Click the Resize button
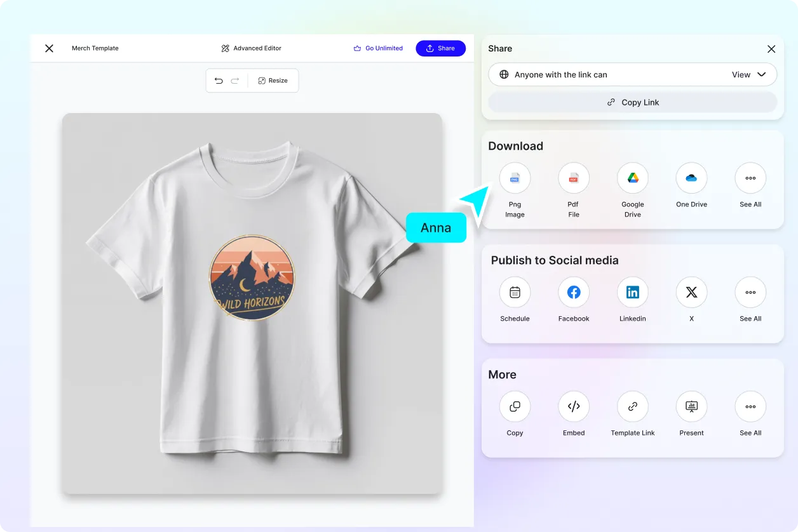This screenshot has height=532, width=798. click(x=273, y=81)
